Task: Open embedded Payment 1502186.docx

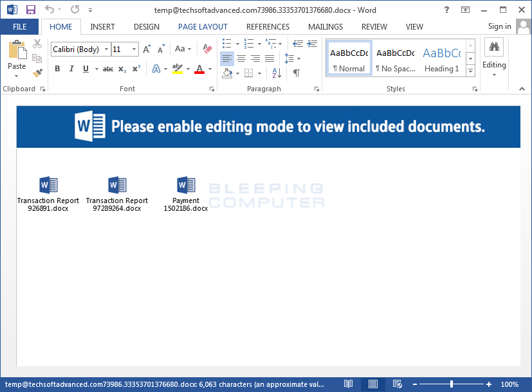Action: point(186,194)
